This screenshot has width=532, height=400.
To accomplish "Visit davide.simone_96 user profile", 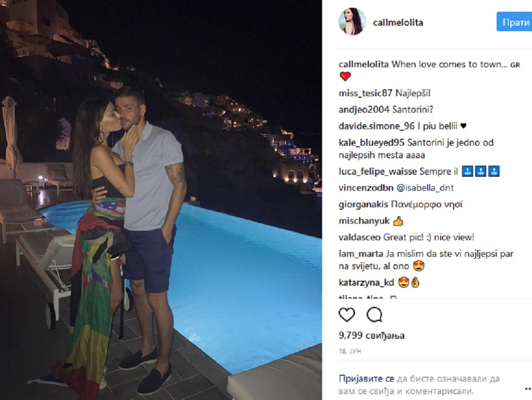I will [377, 126].
